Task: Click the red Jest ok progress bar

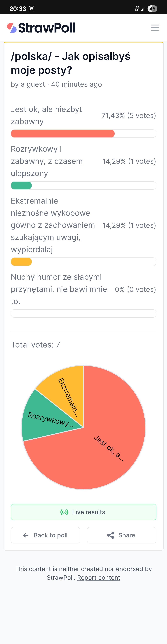Action: [x=63, y=133]
